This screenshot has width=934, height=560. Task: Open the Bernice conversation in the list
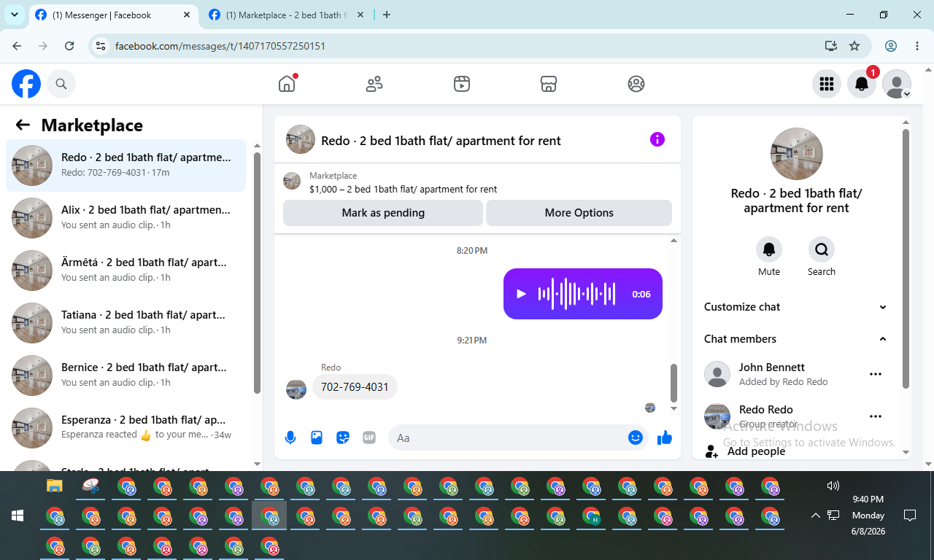[x=126, y=376]
